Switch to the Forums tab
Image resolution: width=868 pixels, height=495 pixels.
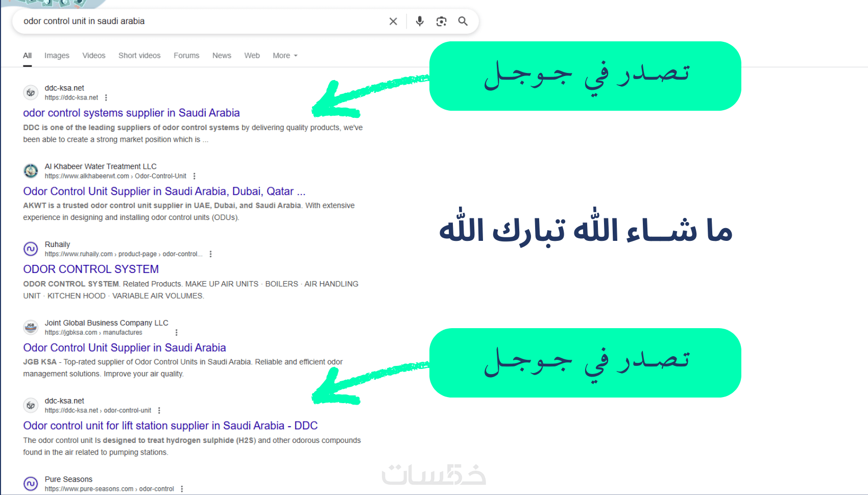coord(186,56)
